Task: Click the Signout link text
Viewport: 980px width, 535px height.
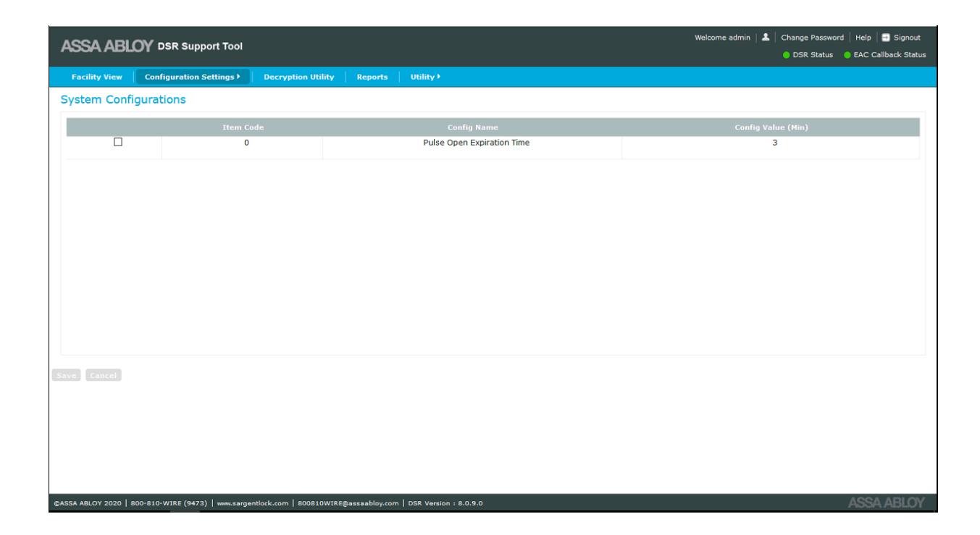Action: (906, 38)
